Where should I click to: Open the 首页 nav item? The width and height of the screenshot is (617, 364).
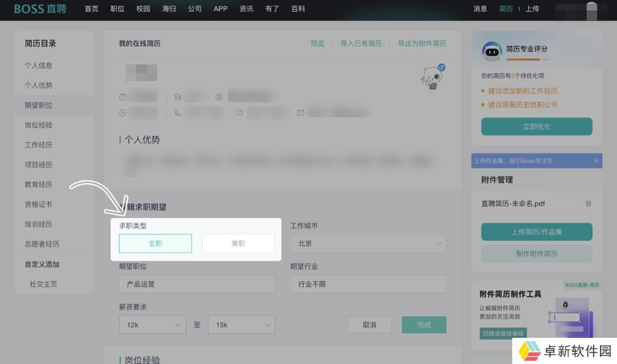(91, 9)
